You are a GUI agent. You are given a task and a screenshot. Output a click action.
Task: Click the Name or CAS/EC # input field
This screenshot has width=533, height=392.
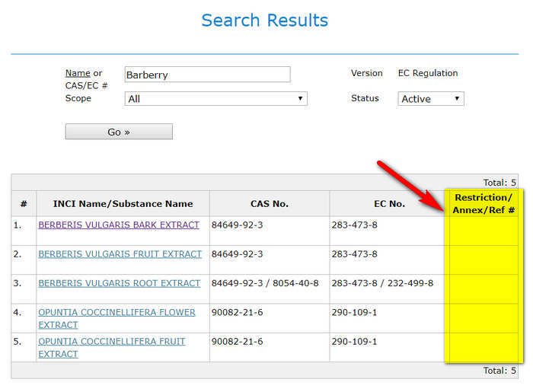coord(207,75)
